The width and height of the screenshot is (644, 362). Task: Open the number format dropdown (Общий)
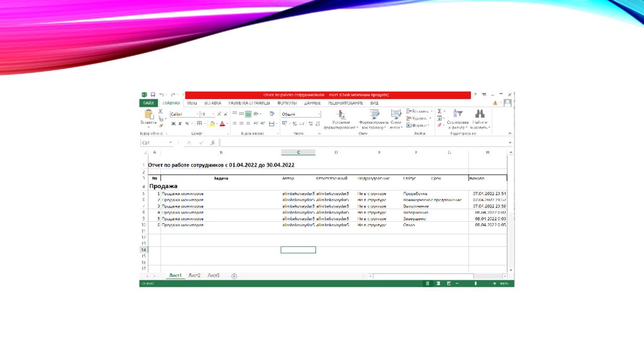click(319, 114)
